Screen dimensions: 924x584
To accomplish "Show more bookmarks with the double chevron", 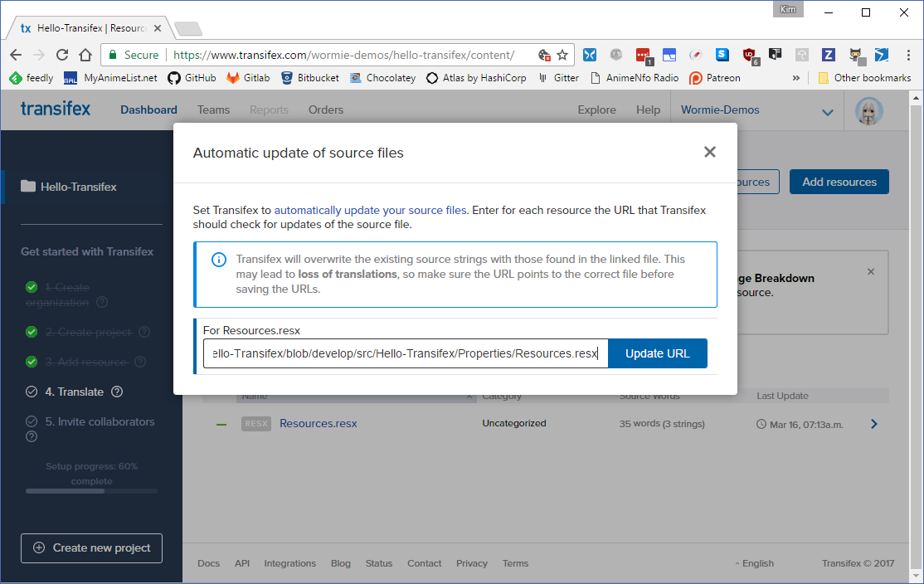I will (x=796, y=78).
